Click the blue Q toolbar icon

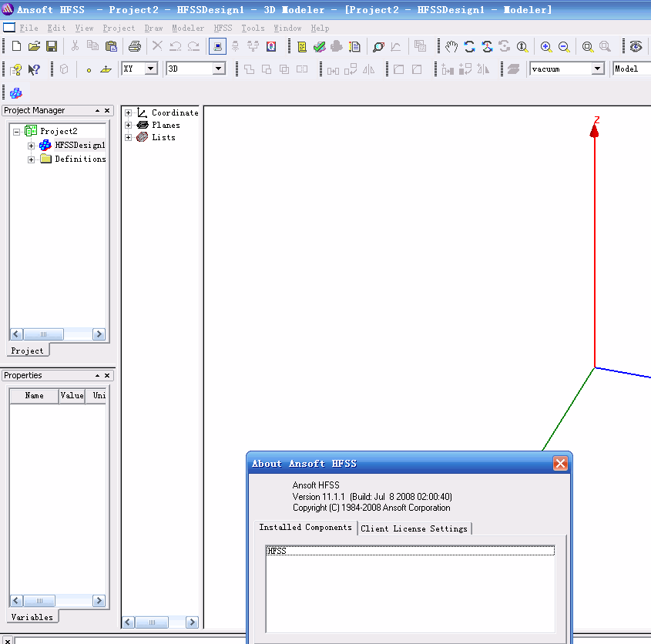271,46
